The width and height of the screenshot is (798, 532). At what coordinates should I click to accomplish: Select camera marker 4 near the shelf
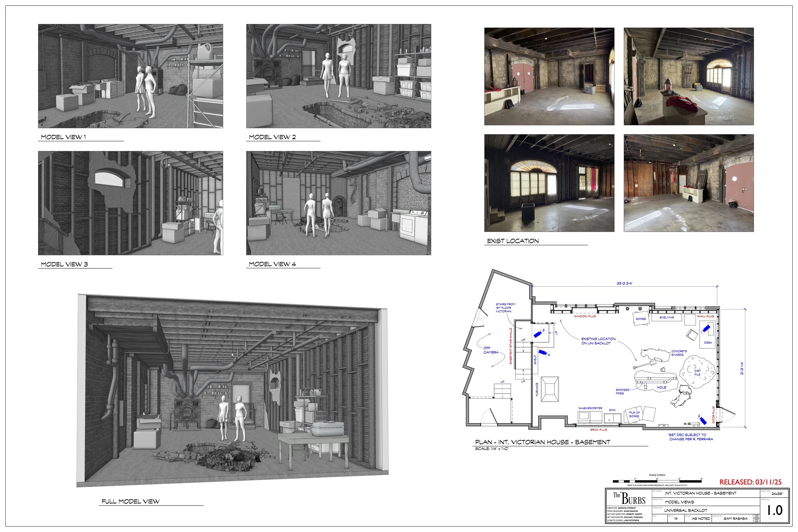pyautogui.click(x=543, y=353)
